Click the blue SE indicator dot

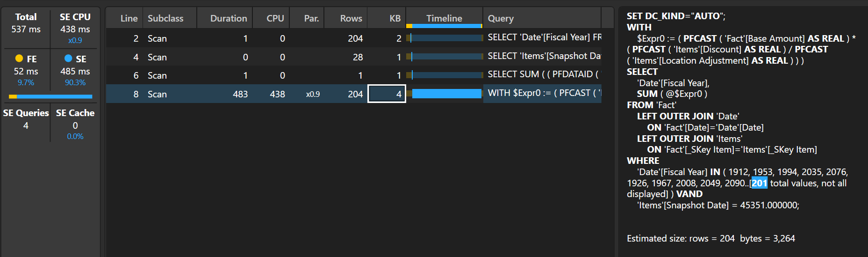[x=68, y=59]
